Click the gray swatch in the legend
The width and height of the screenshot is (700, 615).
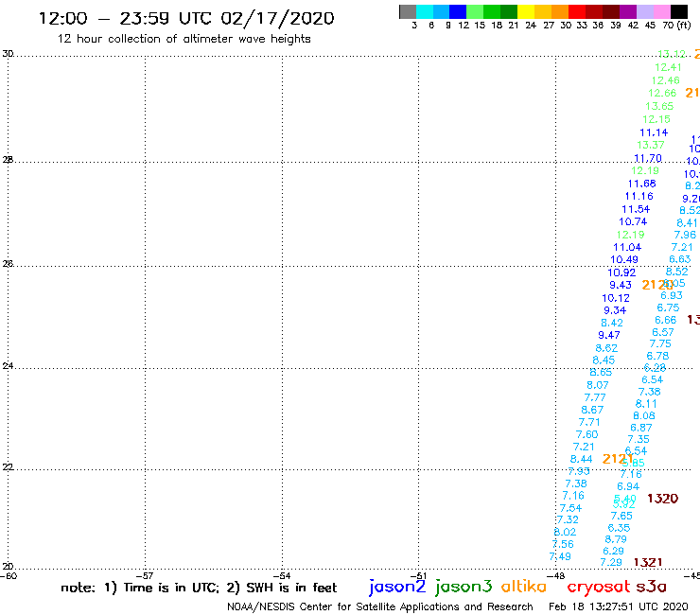(408, 11)
